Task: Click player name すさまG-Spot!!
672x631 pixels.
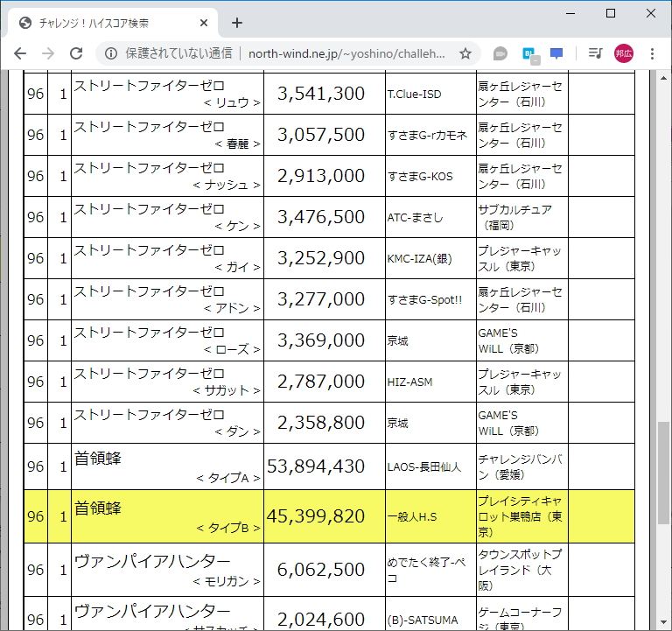Action: pyautogui.click(x=424, y=300)
